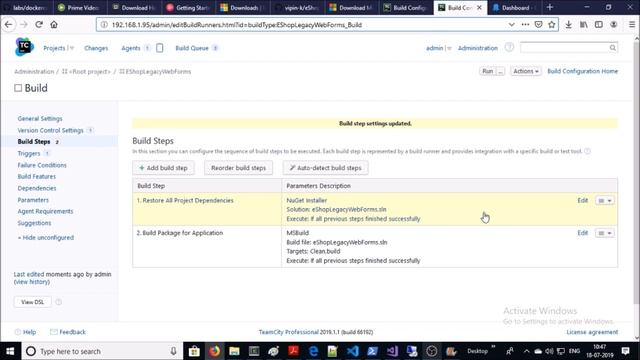Open the Windows Start menu
The width and height of the screenshot is (640, 360).
(x=10, y=351)
